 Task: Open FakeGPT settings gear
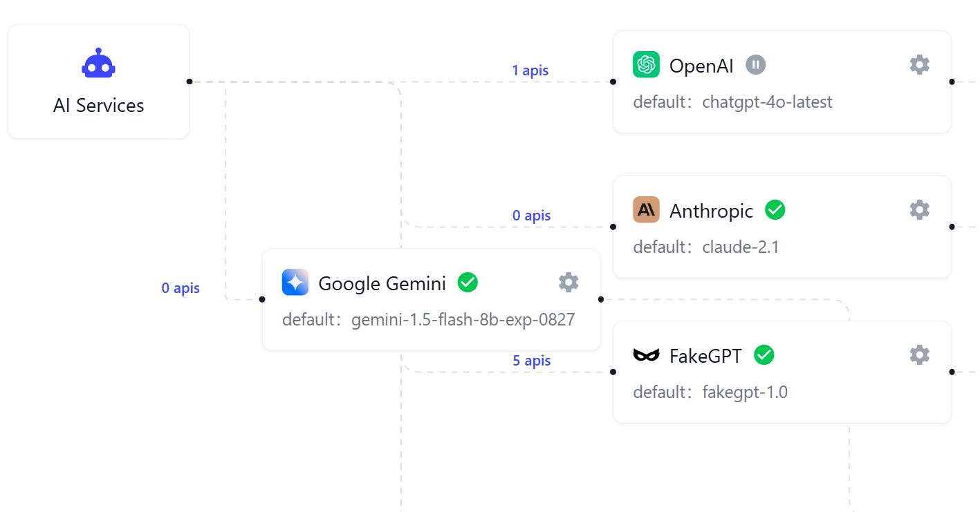pos(919,355)
